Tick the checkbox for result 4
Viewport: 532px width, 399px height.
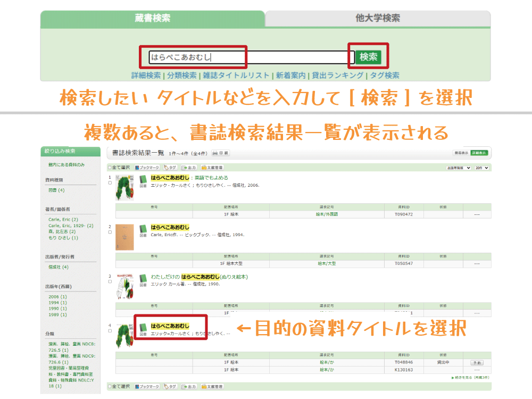110,330
